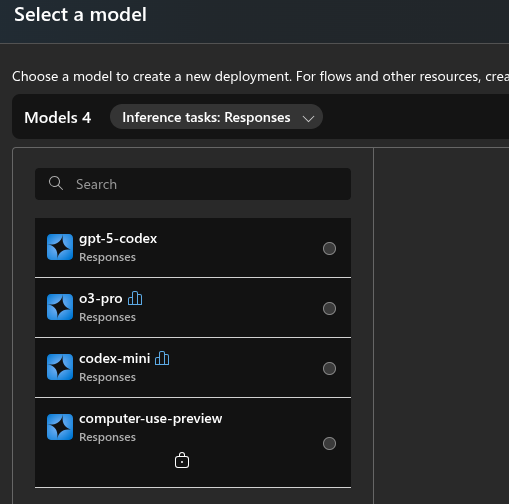Viewport: 509px width, 504px height.
Task: Click the gpt-5-codex model name
Action: tap(118, 239)
